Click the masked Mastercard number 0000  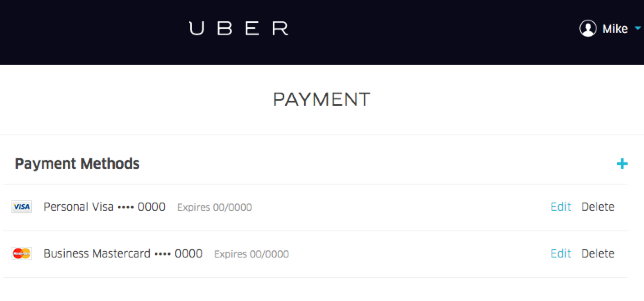tap(188, 253)
